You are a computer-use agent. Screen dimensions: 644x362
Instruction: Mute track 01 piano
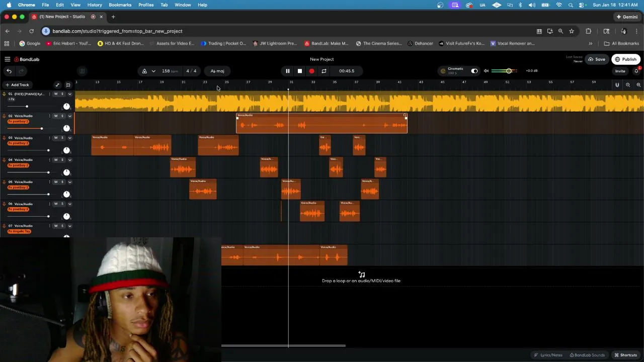(56, 94)
